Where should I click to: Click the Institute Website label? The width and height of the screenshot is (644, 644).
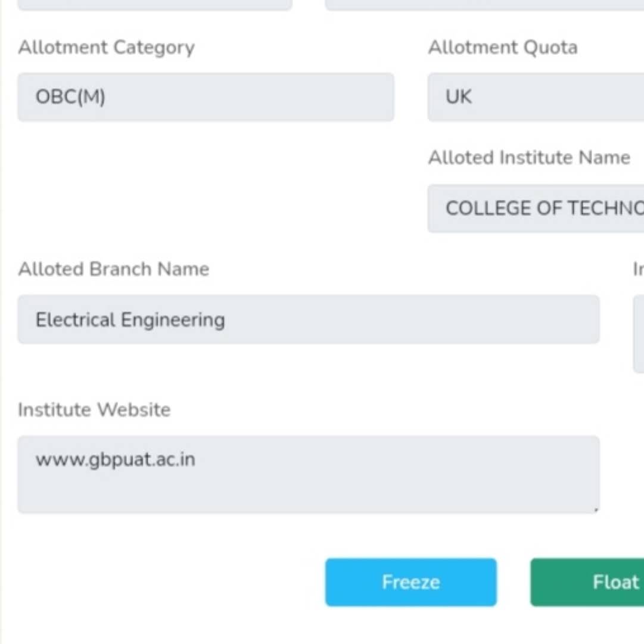pyautogui.click(x=94, y=410)
